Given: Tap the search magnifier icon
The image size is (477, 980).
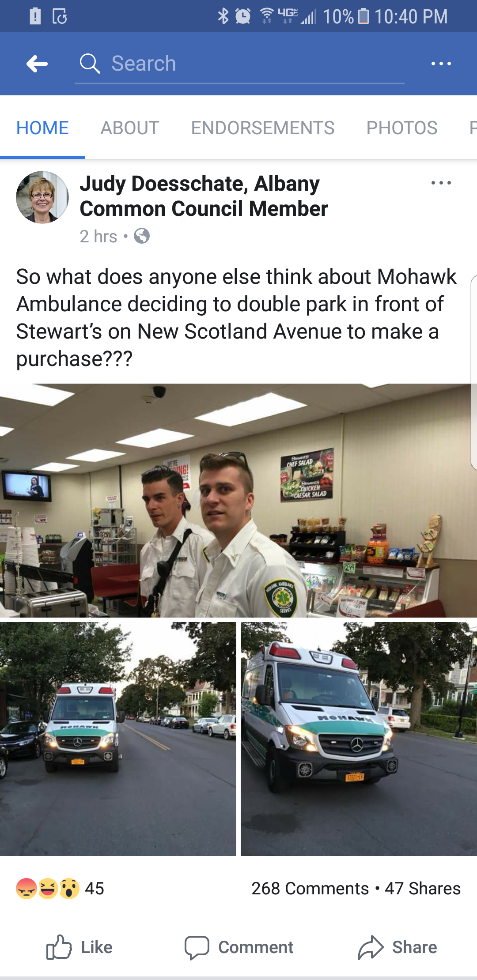Looking at the screenshot, I should [90, 64].
